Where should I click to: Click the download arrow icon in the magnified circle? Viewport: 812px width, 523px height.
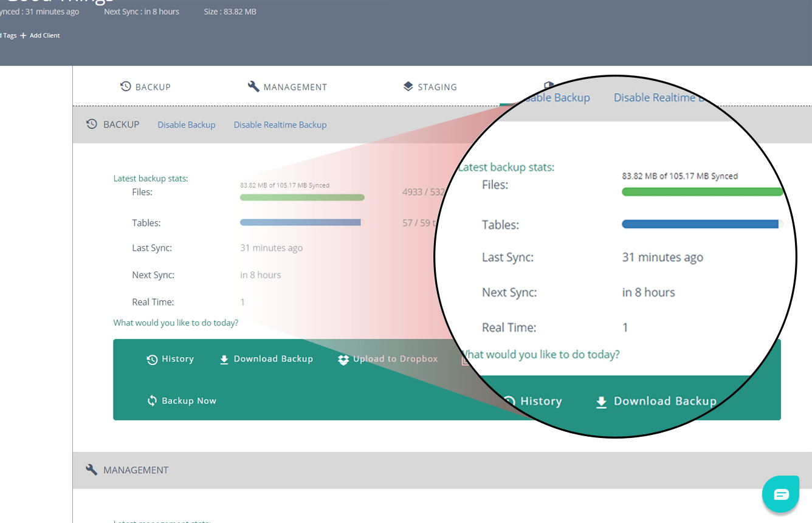pyautogui.click(x=601, y=402)
